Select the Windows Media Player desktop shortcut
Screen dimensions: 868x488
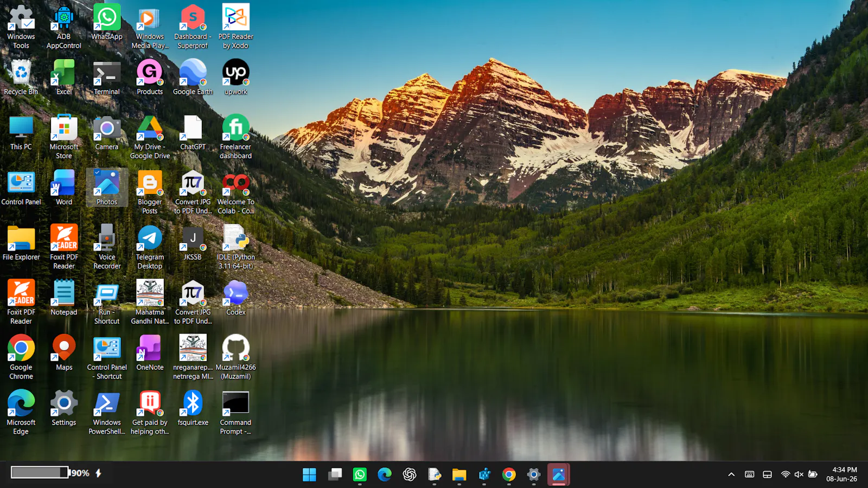coord(150,27)
